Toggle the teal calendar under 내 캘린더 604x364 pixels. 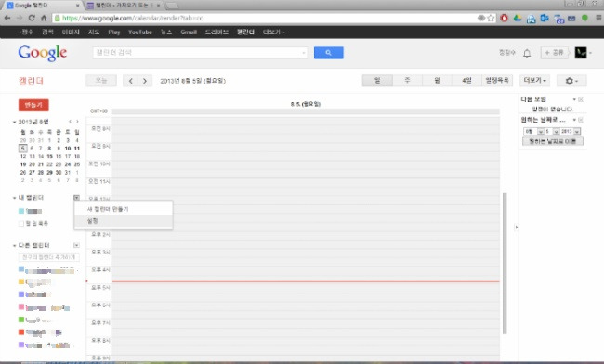click(x=21, y=211)
